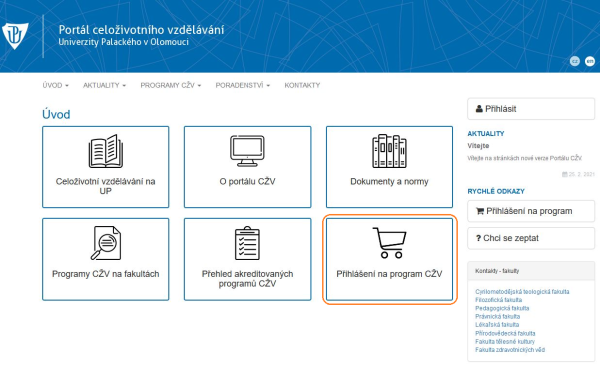Switch language with the en round icon
Image resolution: width=600 pixels, height=365 pixels.
pos(590,61)
